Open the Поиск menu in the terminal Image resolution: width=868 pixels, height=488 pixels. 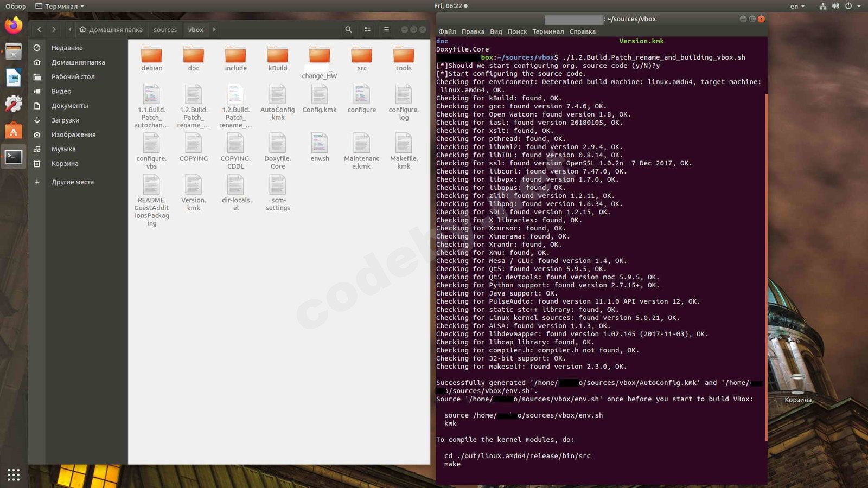517,31
